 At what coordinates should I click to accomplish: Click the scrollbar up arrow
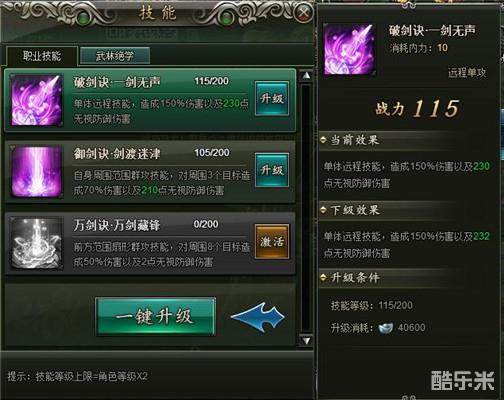click(x=306, y=76)
